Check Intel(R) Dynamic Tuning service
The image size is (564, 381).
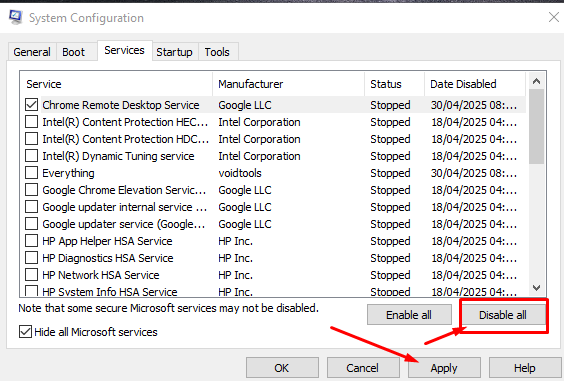click(x=31, y=156)
